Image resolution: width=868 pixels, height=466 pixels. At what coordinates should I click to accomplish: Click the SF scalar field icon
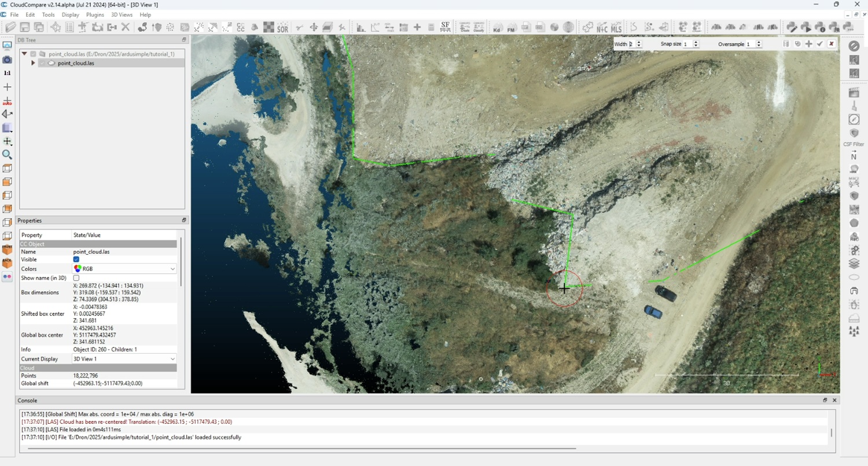click(445, 27)
